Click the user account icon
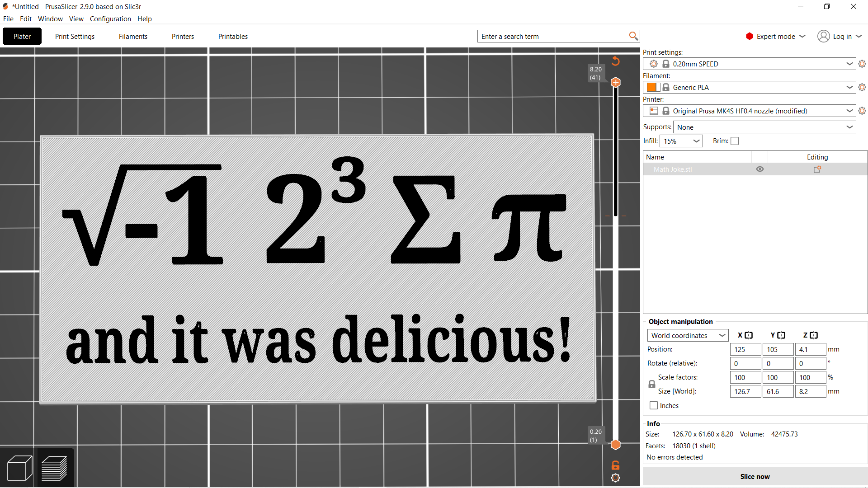 tap(824, 36)
